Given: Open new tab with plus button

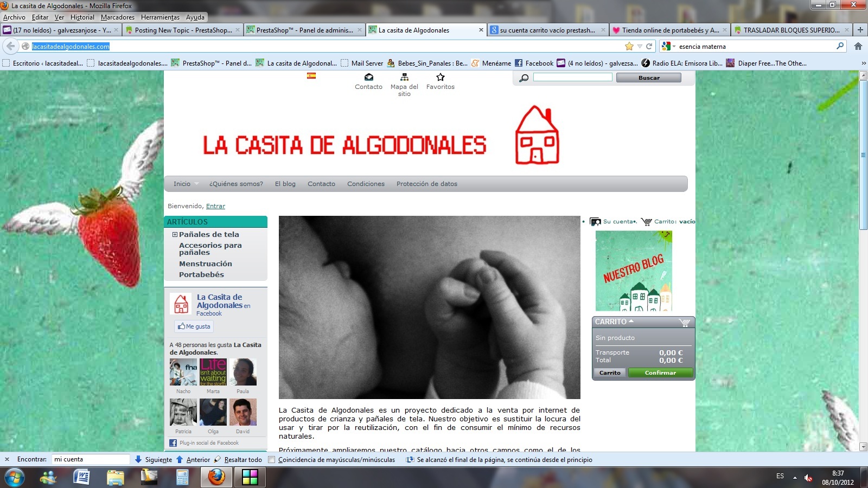Looking at the screenshot, I should pos(860,30).
